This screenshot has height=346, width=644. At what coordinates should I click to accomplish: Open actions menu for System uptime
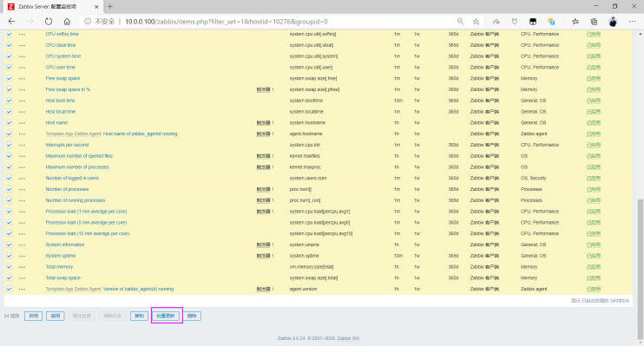pos(22,256)
